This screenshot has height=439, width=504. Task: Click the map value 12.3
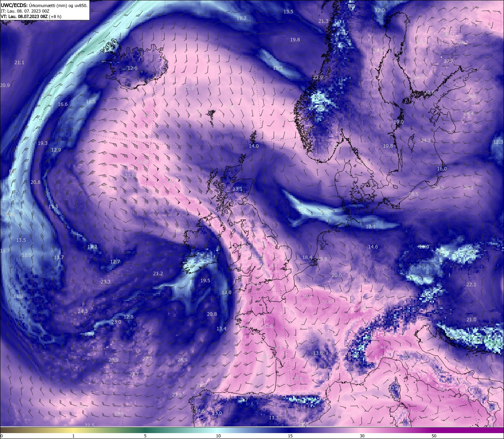498,142
